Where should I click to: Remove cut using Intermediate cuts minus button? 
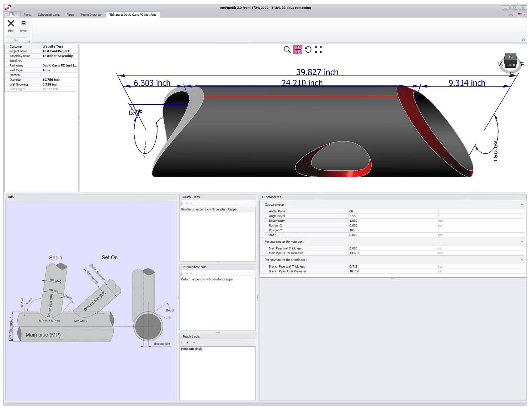192,274
